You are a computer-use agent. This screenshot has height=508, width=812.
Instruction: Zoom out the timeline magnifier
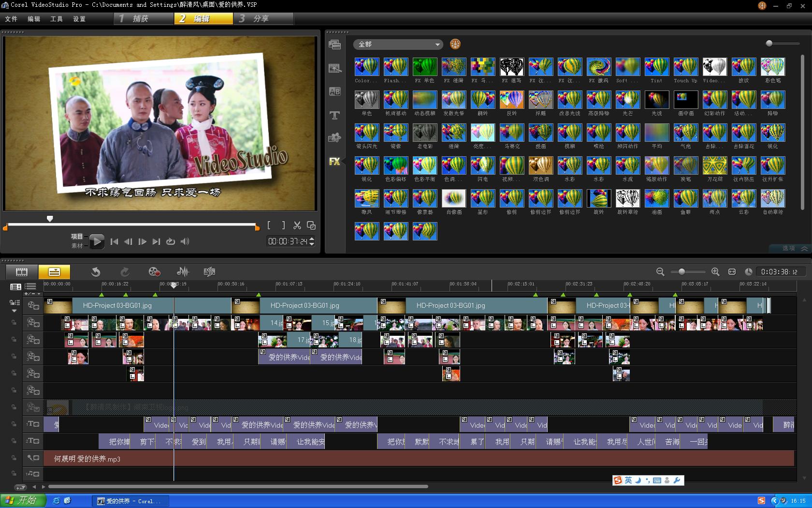(x=660, y=272)
